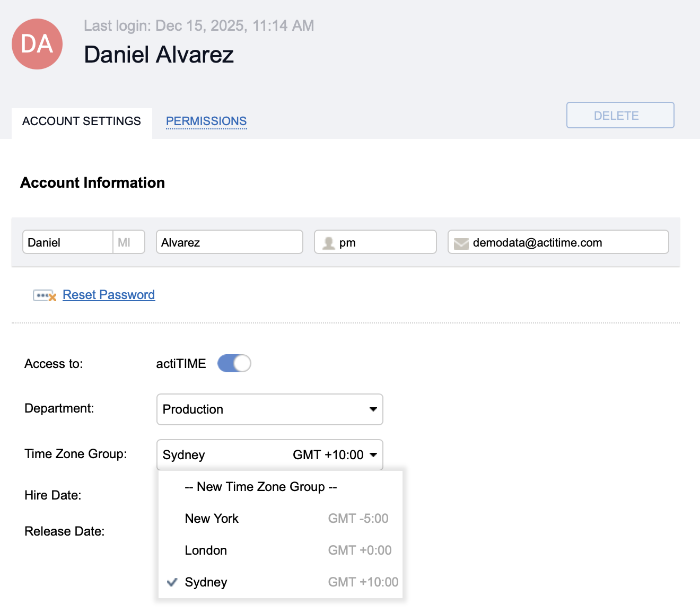Click the DA user avatar circle
This screenshot has height=613, width=700.
point(37,44)
